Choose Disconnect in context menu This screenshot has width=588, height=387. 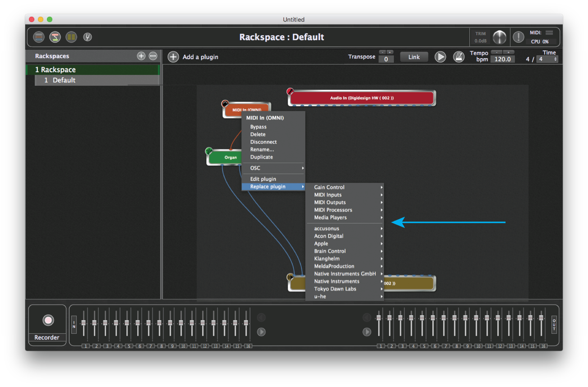[x=273, y=142]
